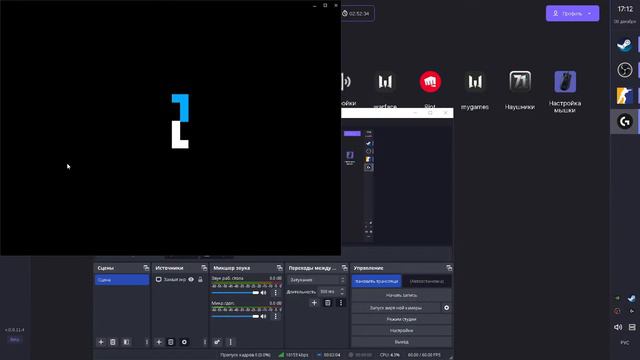The height and width of the screenshot is (360, 640).
Task: Click the CPU 4.3% status readout
Action: (x=390, y=355)
